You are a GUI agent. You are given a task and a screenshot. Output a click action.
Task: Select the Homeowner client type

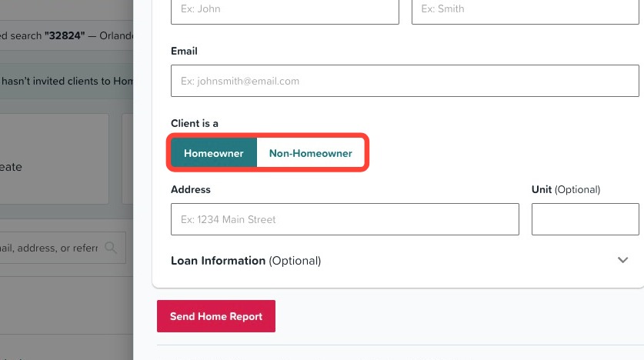(x=214, y=153)
